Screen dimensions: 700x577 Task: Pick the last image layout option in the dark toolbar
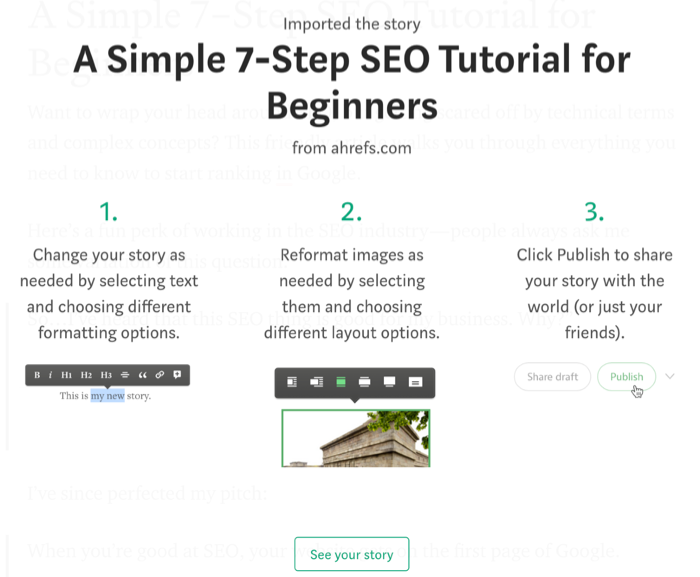[415, 382]
